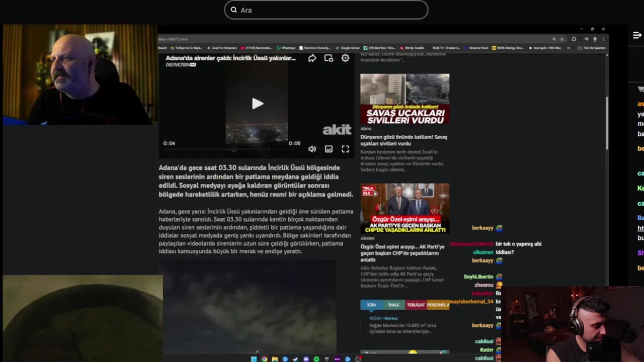
Task: Open the browser extensions puzzle icon
Action: (574, 39)
